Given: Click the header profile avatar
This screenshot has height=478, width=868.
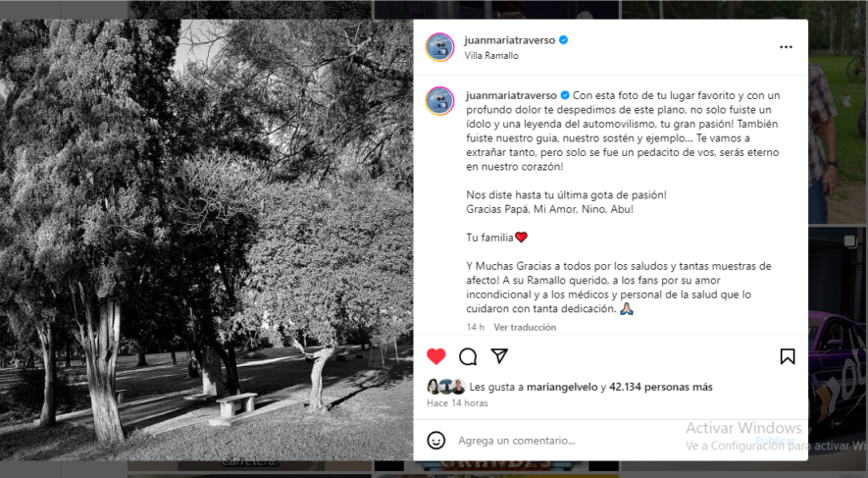Looking at the screenshot, I should point(439,47).
